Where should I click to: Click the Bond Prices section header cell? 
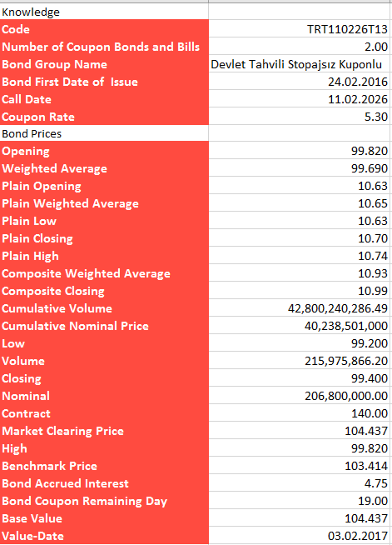click(x=104, y=133)
